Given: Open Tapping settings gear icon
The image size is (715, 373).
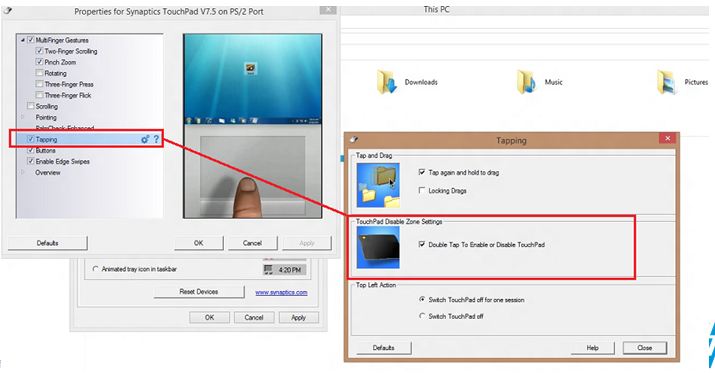Looking at the screenshot, I should click(145, 140).
